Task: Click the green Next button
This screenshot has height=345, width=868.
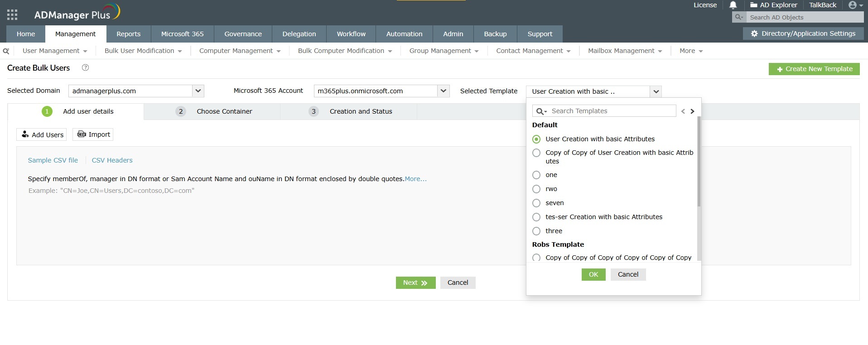Action: tap(415, 283)
